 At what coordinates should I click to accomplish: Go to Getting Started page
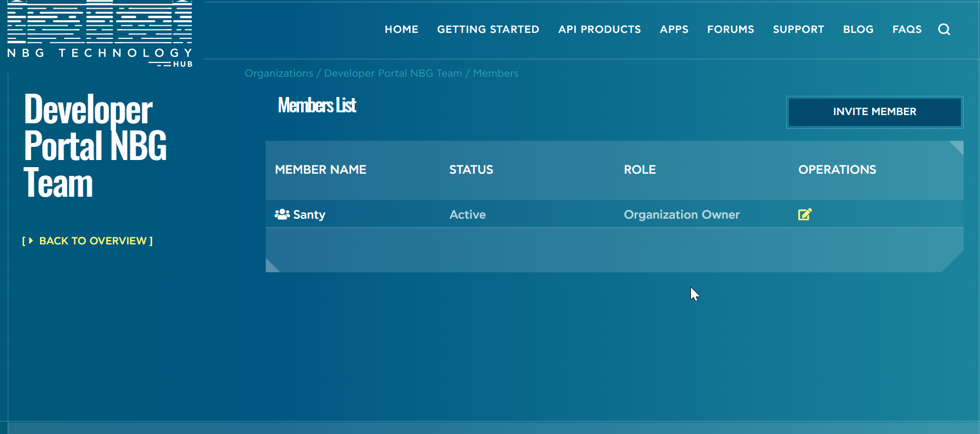tap(488, 30)
